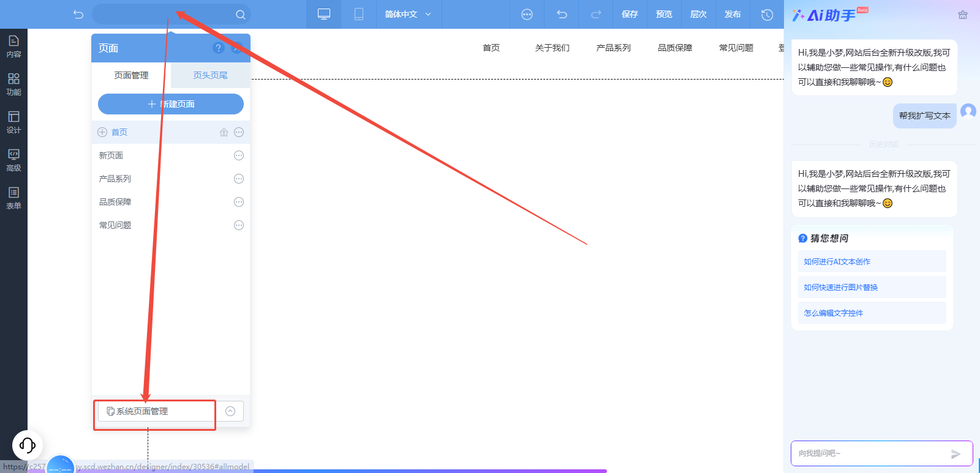Click the undo arrow in toolbar
This screenshot has height=473, width=980.
click(x=562, y=14)
